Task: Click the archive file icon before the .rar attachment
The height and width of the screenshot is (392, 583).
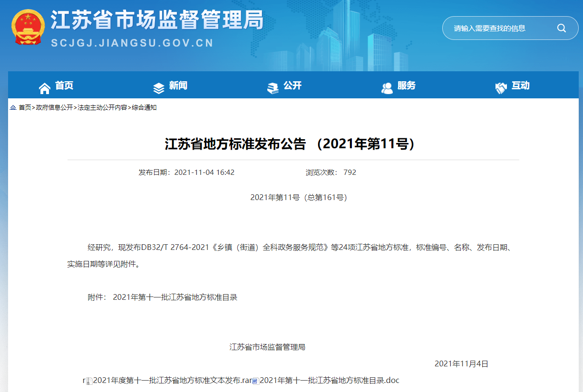Action: point(89,381)
